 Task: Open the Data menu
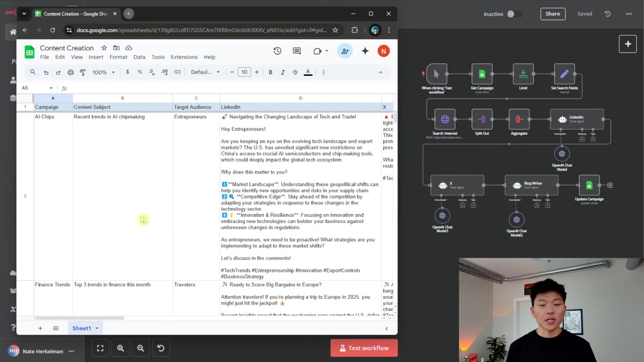coord(139,57)
